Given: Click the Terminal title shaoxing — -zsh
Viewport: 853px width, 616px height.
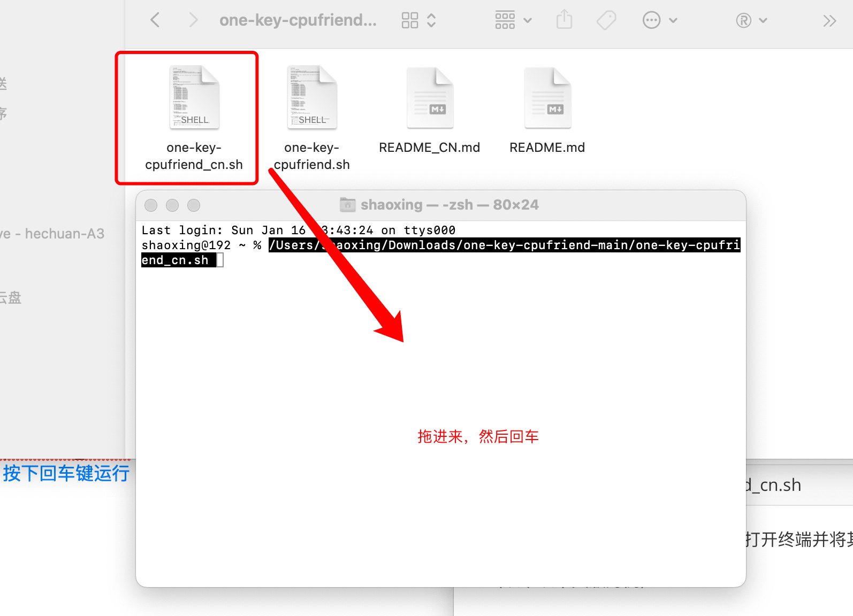Looking at the screenshot, I should [417, 205].
